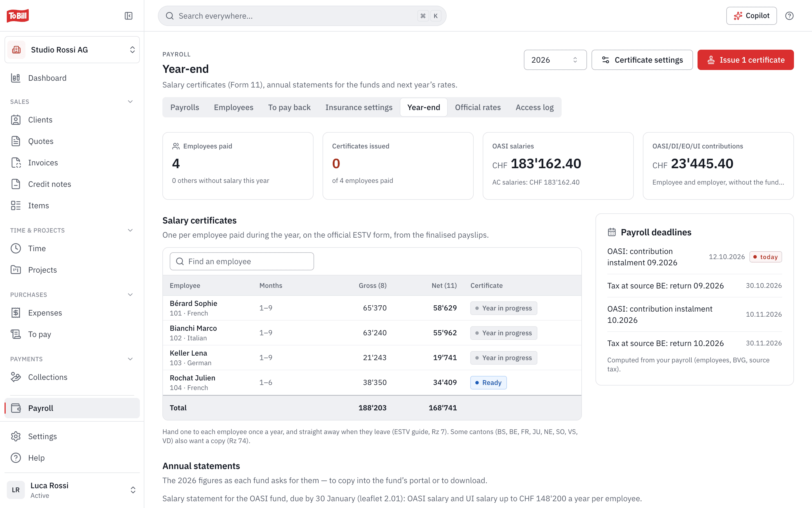Click the Find an employee field

click(x=242, y=261)
